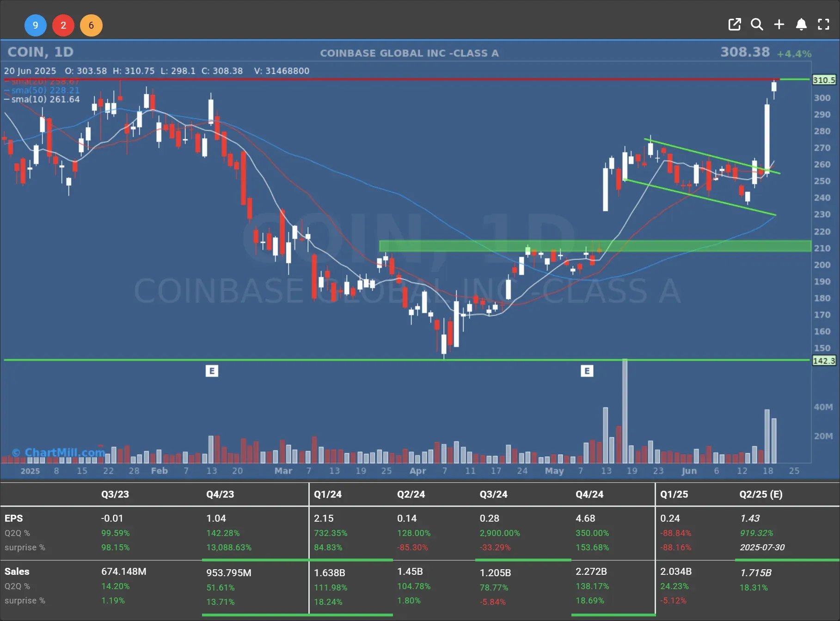Open the ChartMill.com watermark link

[59, 452]
